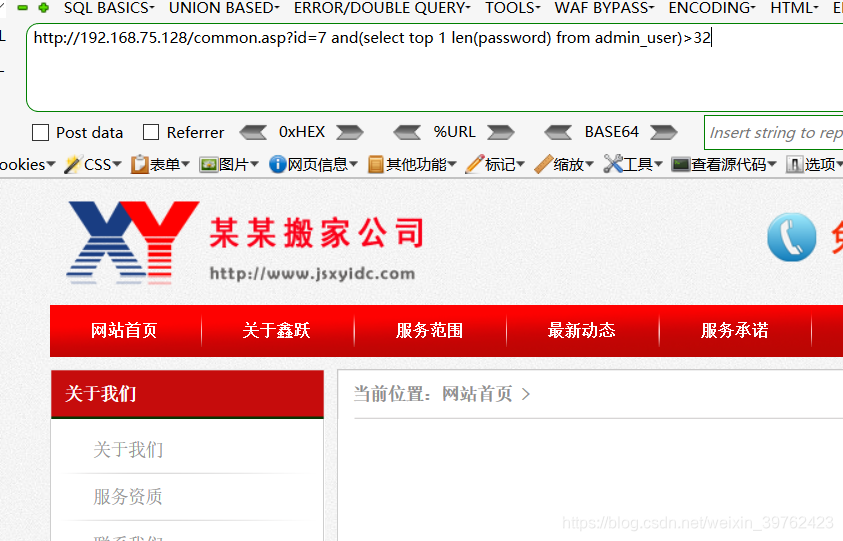843x541 pixels.
Task: Open the ERROR/DOUBLE QUERY dropdown
Action: pos(382,8)
